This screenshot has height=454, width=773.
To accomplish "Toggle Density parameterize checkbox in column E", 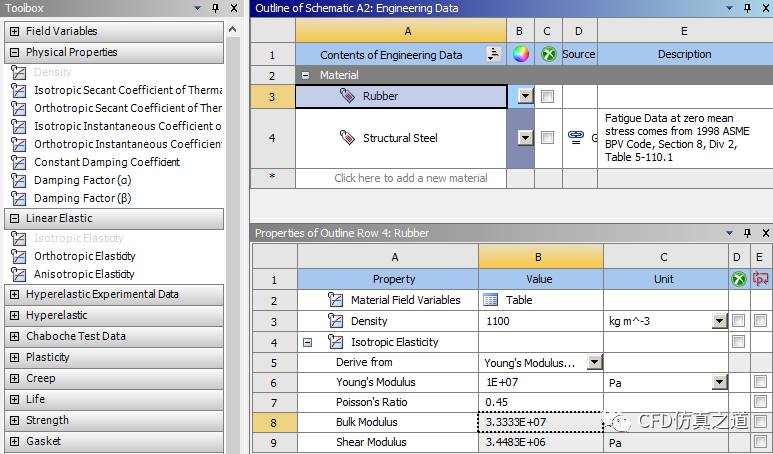I will tap(760, 321).
